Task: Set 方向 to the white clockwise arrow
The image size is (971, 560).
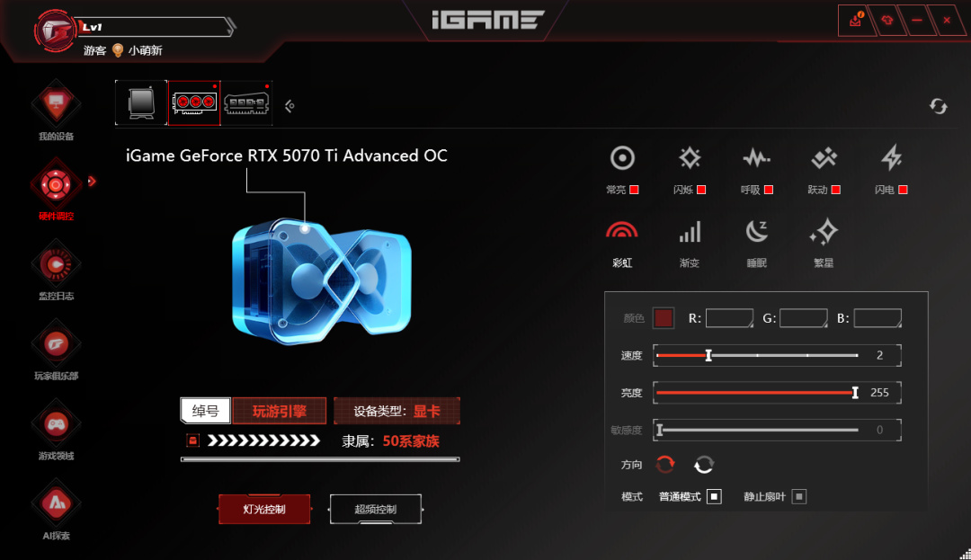Action: pos(704,464)
